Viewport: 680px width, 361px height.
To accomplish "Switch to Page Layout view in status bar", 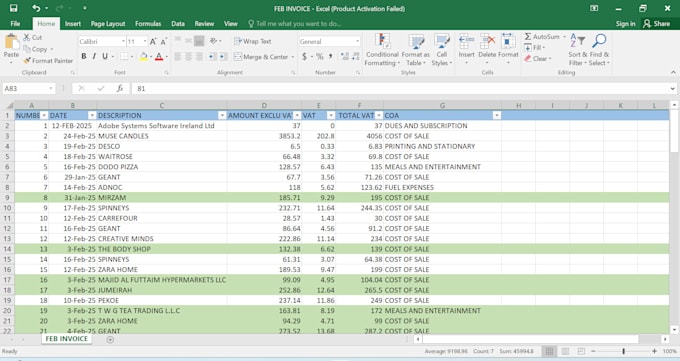I will [x=565, y=351].
